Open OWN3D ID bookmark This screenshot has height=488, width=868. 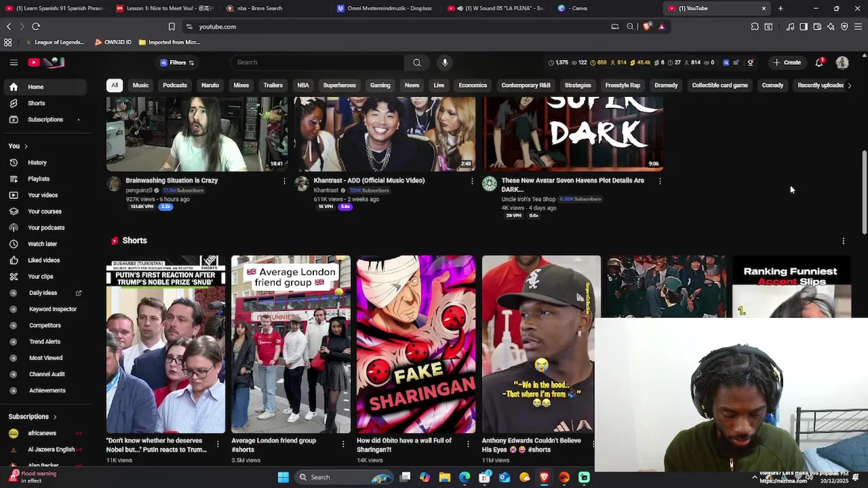(113, 42)
